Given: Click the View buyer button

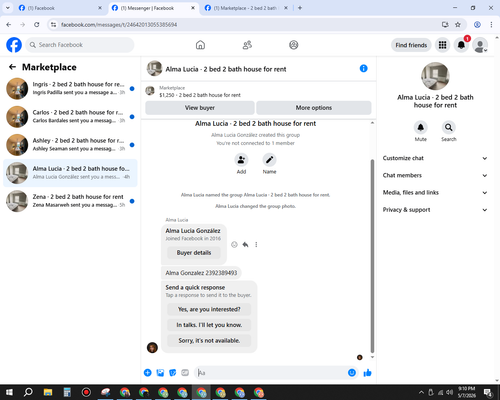Looking at the screenshot, I should (200, 108).
